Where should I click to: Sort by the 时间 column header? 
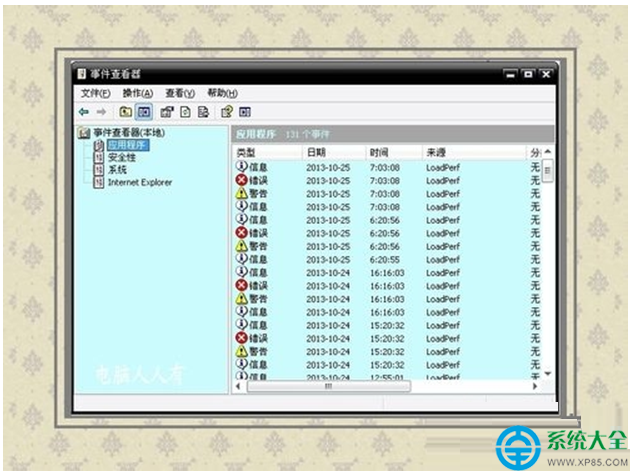tap(394, 153)
